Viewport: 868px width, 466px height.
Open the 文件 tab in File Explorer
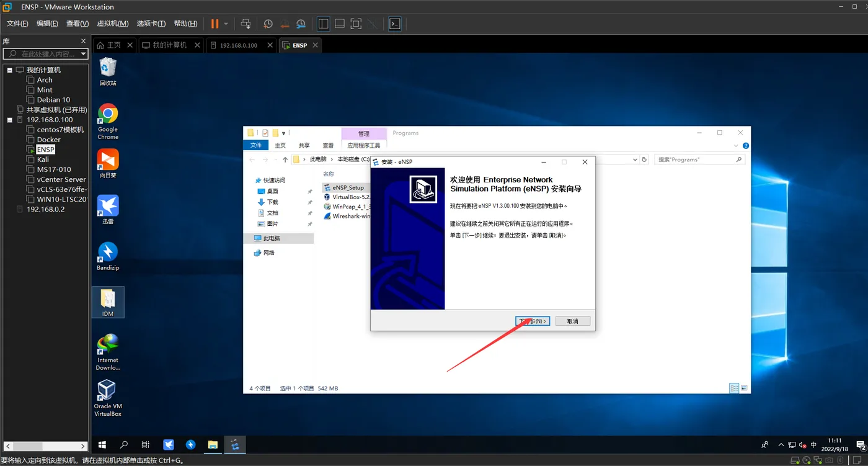[256, 145]
